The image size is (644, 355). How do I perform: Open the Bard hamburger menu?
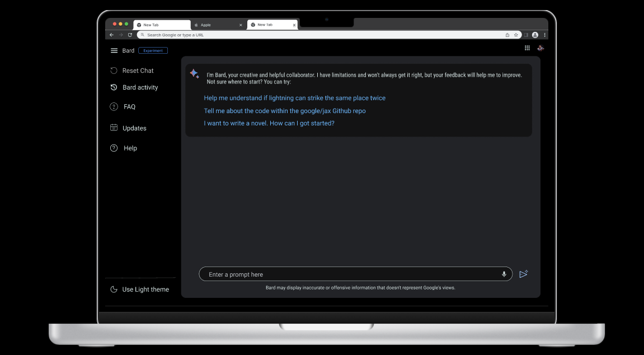pos(114,50)
